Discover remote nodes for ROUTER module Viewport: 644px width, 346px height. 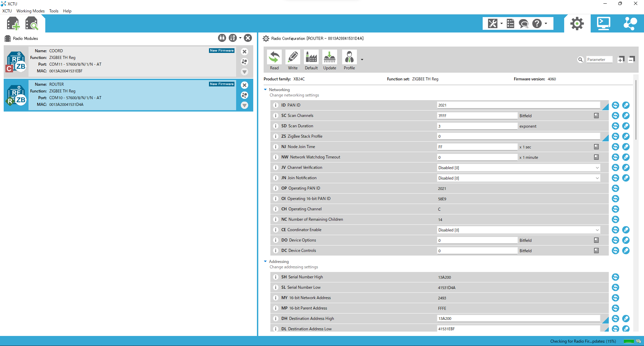click(x=245, y=95)
